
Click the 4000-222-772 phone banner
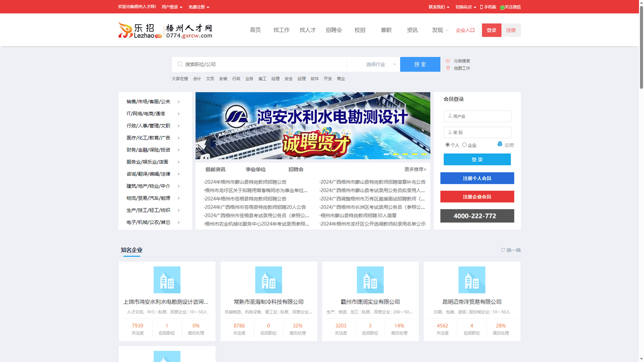point(477,216)
